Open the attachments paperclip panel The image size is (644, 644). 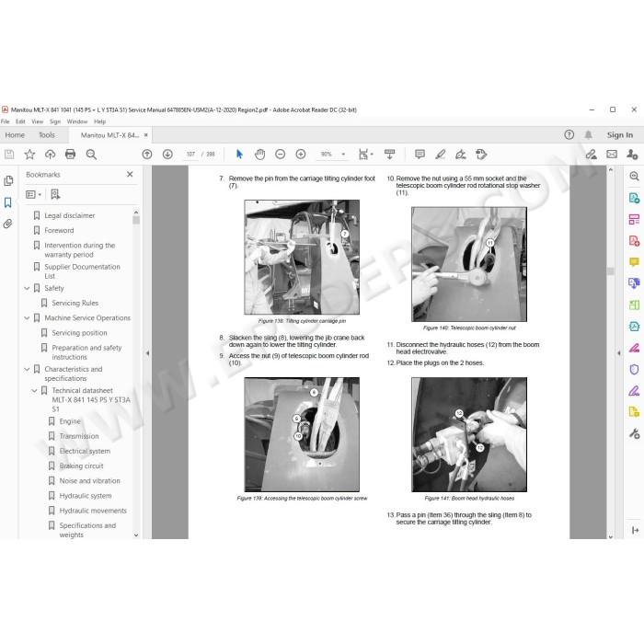(8, 224)
